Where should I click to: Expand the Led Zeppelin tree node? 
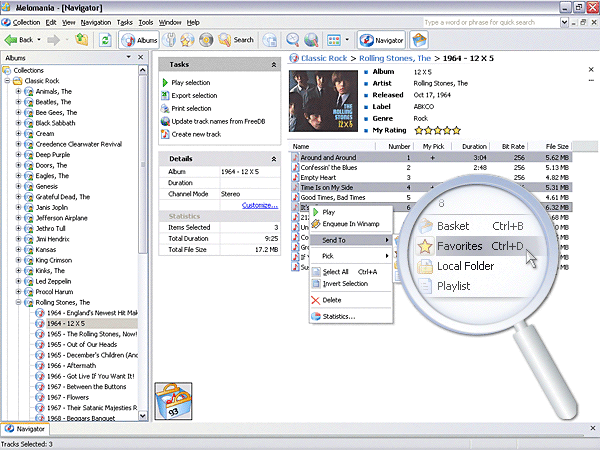pyautogui.click(x=18, y=281)
